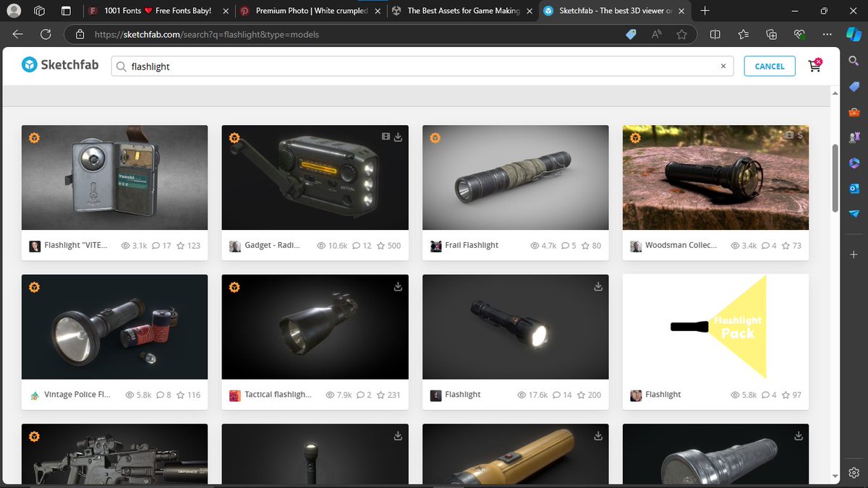
Task: Switch to The Best Assets for Game Making tab
Action: tap(463, 11)
